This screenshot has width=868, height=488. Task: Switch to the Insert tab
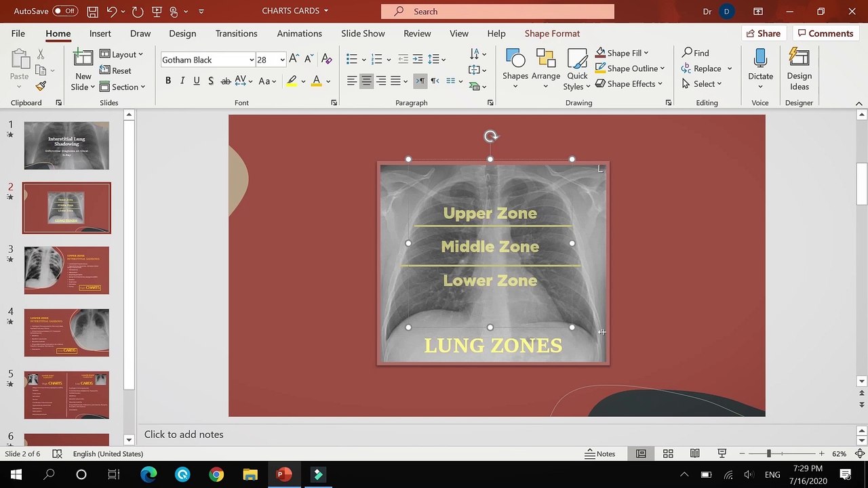tap(100, 33)
